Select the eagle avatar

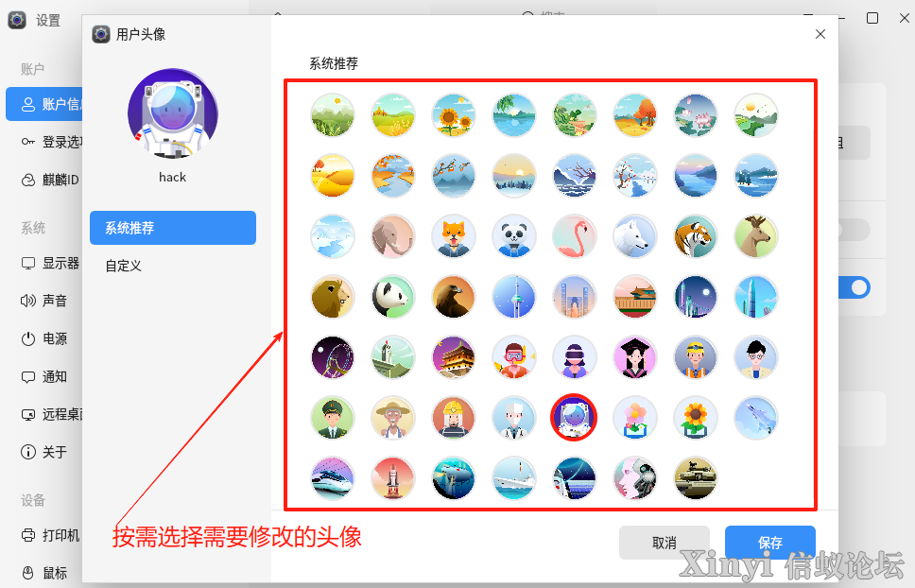(454, 298)
